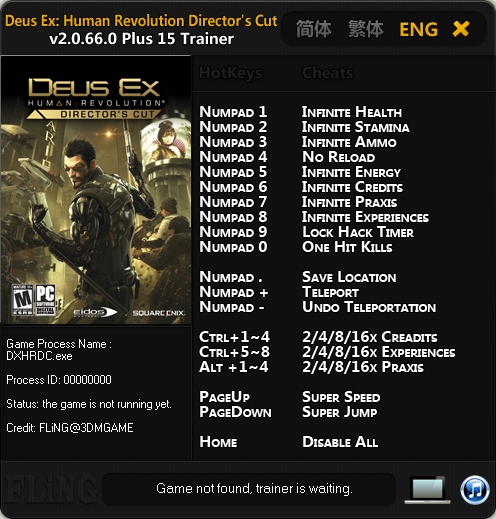
Task: Click the status message bar
Action: tap(249, 489)
